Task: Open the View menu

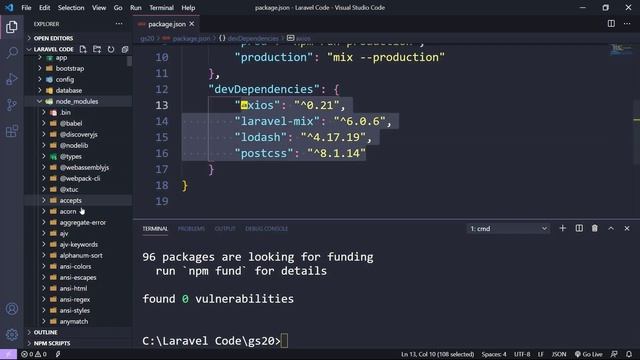Action: point(99,7)
